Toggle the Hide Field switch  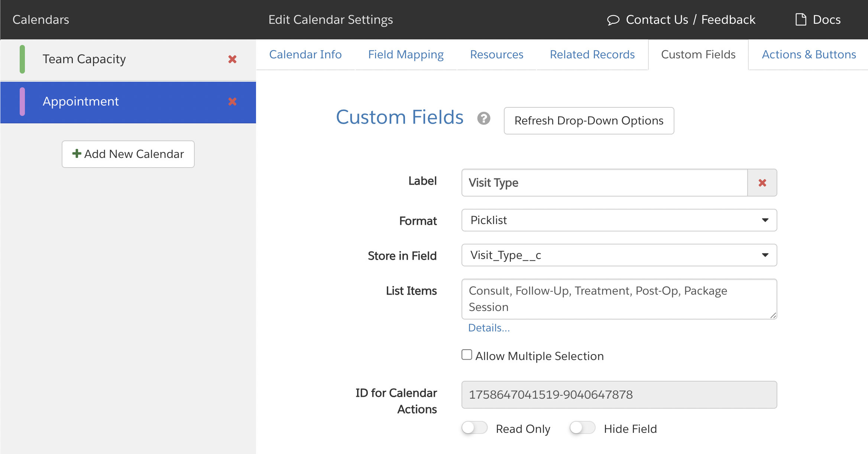(x=582, y=428)
